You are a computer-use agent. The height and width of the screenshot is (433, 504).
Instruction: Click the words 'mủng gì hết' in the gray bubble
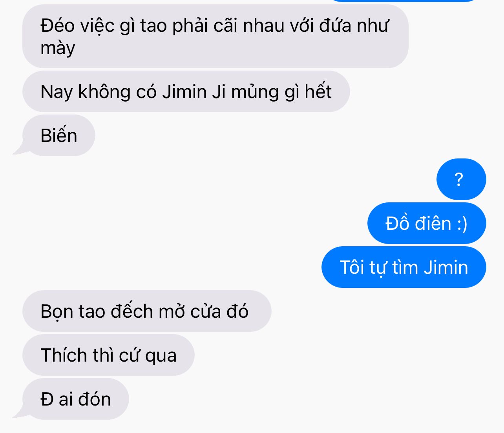click(281, 92)
